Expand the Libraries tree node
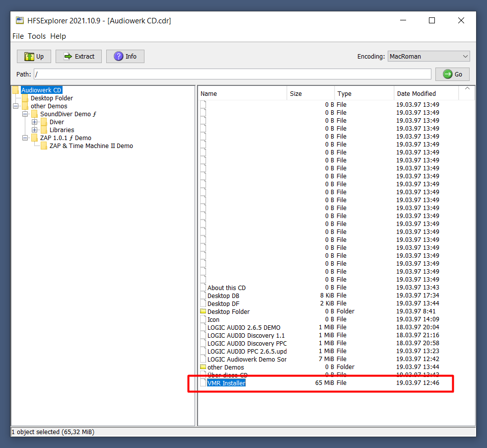The height and width of the screenshot is (448, 487). [35, 130]
